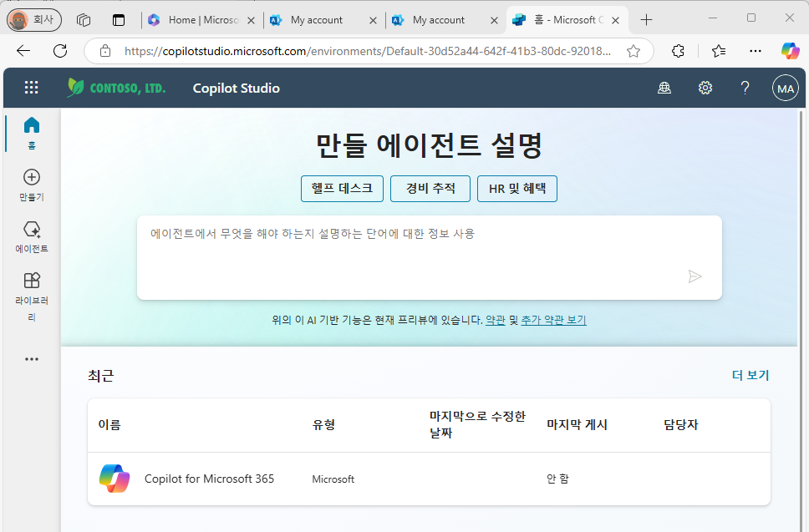This screenshot has width=809, height=532.
Task: Go back using the browser back arrow
Action: [x=23, y=50]
